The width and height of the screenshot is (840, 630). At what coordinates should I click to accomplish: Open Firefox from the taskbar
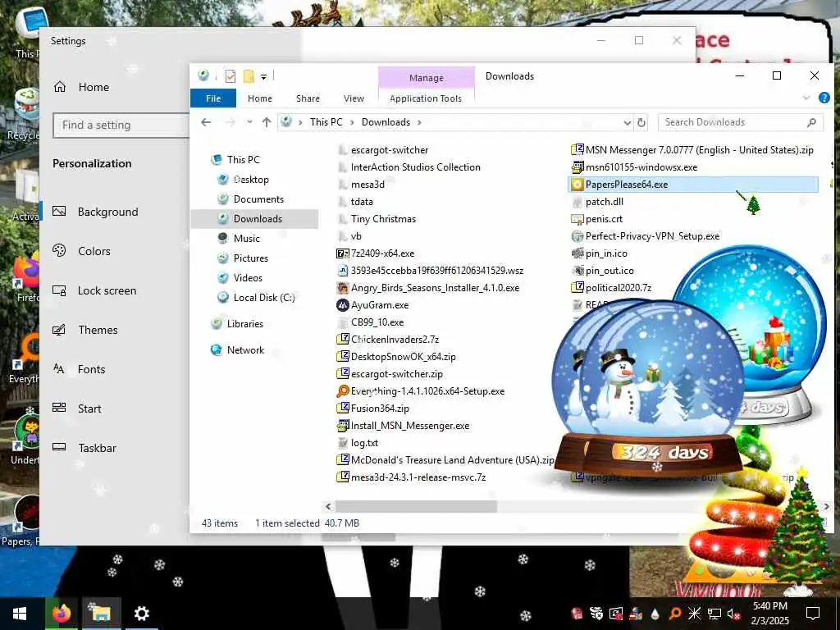(x=62, y=614)
